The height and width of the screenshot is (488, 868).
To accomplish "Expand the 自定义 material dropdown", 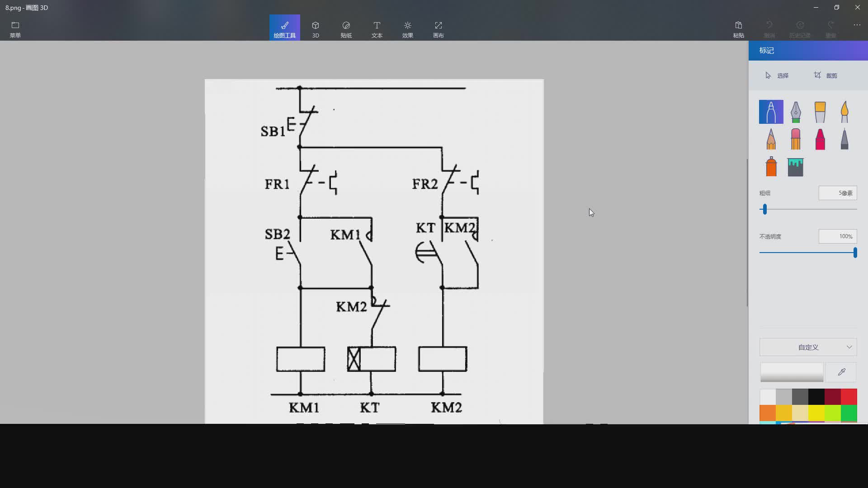I will coord(808,347).
